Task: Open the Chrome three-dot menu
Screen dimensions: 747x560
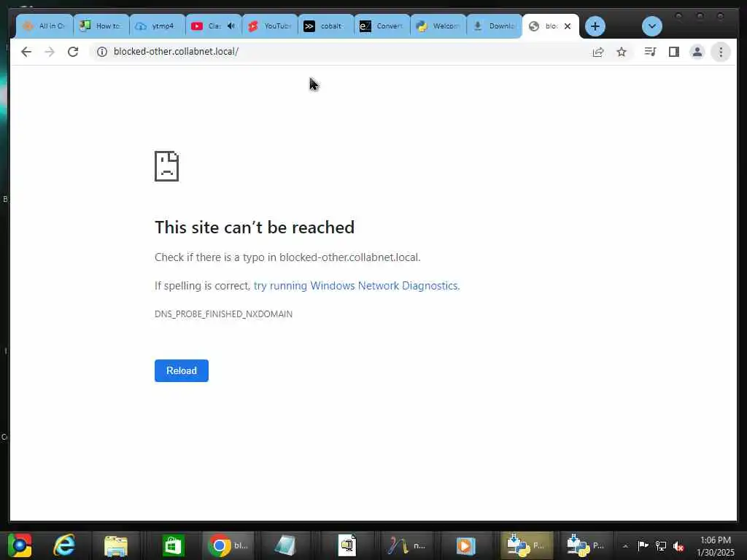Action: (721, 52)
